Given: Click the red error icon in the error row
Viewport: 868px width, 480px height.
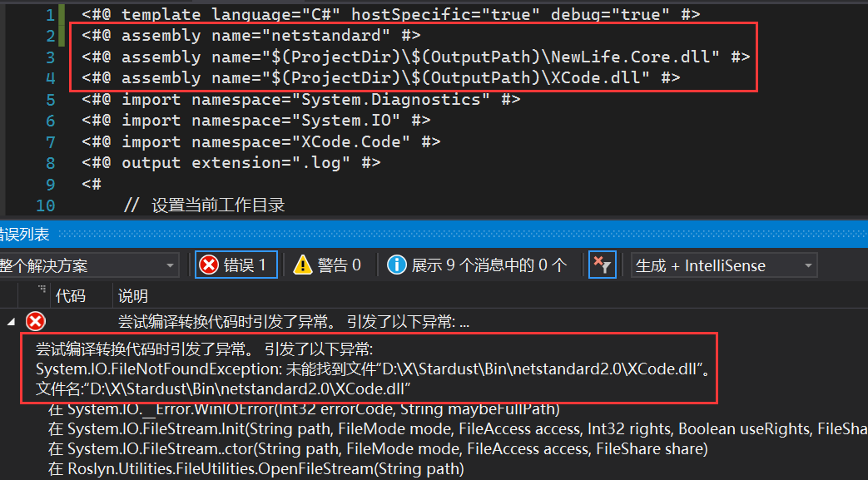Looking at the screenshot, I should [36, 322].
